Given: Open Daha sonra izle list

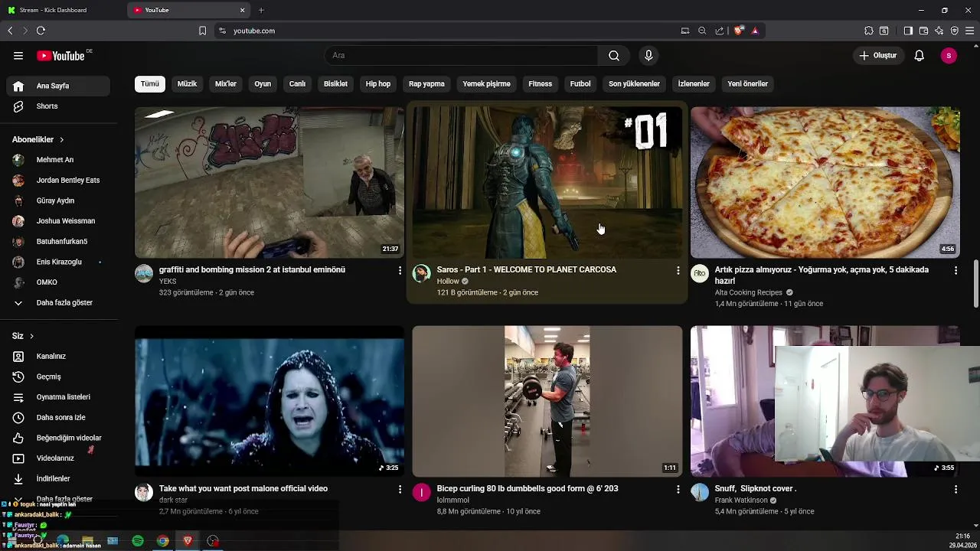Looking at the screenshot, I should (58, 417).
